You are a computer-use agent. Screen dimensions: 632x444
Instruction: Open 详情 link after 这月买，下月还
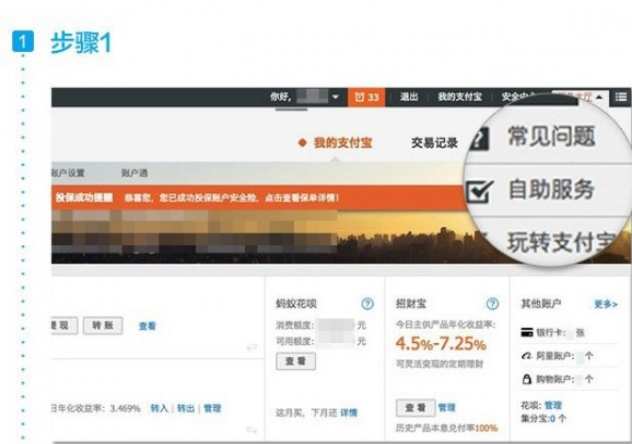coord(349,413)
